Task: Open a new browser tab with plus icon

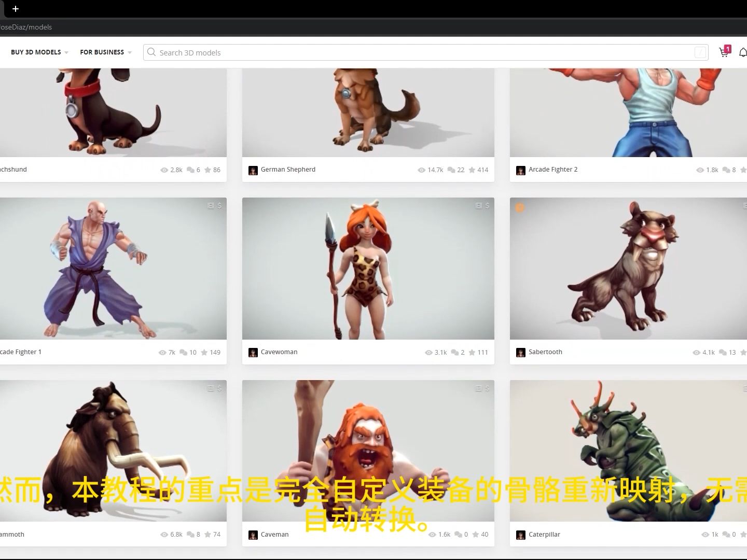Action: pyautogui.click(x=16, y=9)
